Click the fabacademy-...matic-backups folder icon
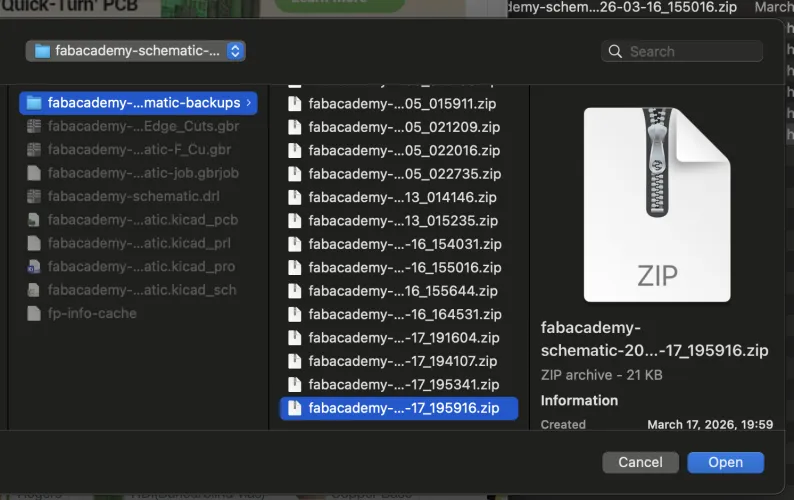Screen dimensions: 794x500 [x=34, y=103]
